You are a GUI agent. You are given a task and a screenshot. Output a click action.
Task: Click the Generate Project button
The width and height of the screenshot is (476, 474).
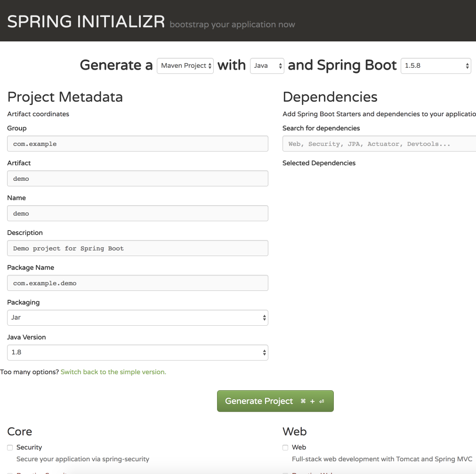[x=275, y=401]
